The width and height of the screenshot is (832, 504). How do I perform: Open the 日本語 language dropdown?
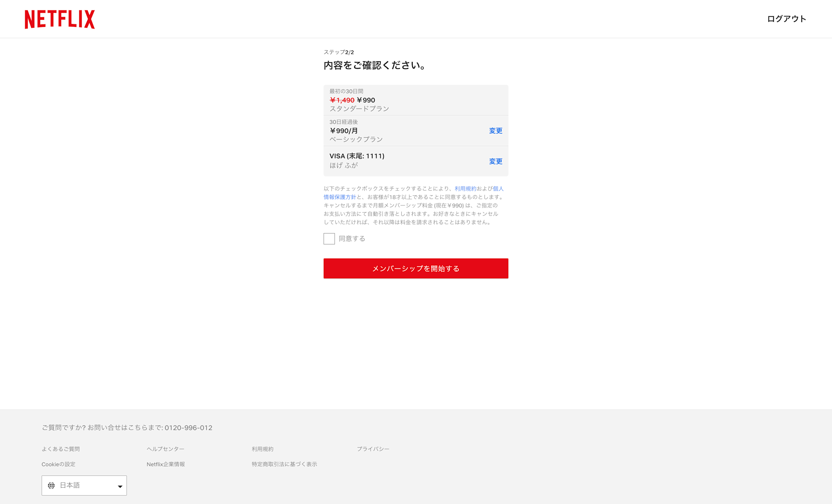click(84, 486)
